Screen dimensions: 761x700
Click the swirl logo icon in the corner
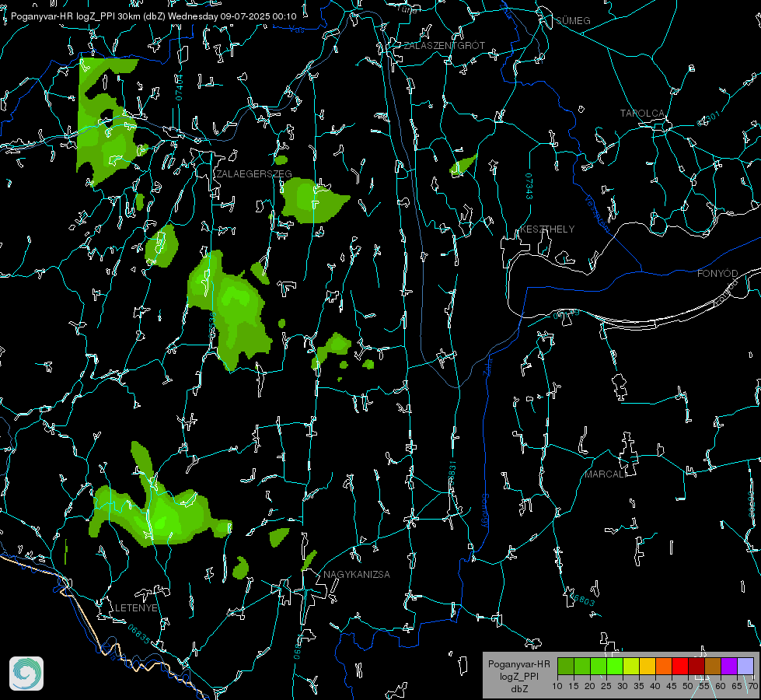(x=26, y=674)
